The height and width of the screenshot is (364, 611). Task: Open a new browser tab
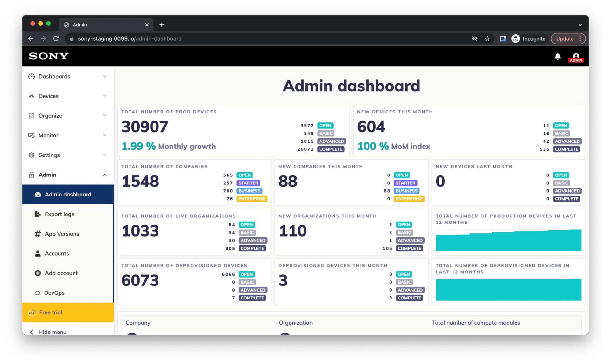(162, 25)
